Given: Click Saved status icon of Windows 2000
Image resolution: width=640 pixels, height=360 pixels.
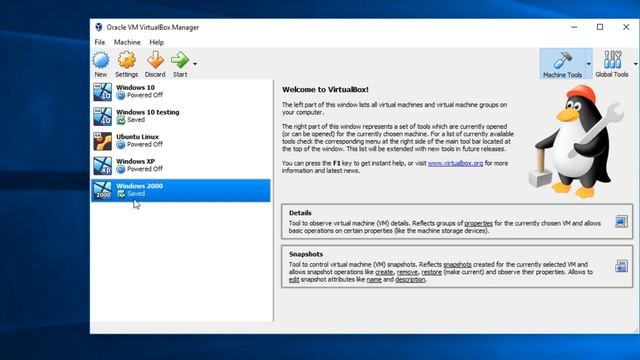Looking at the screenshot, I should point(120,194).
